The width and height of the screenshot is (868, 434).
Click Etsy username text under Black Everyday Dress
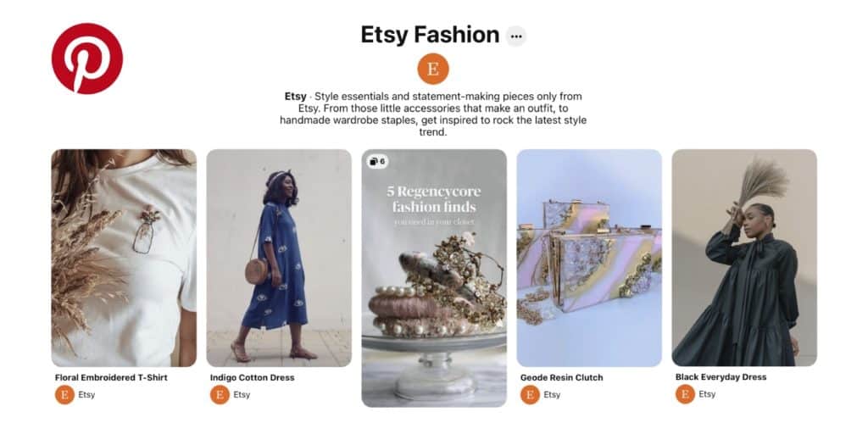point(707,394)
